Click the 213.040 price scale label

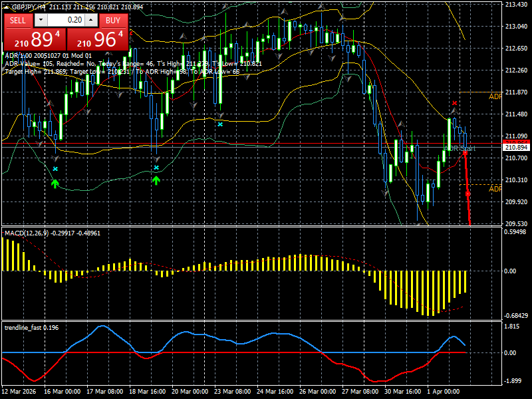(517, 26)
